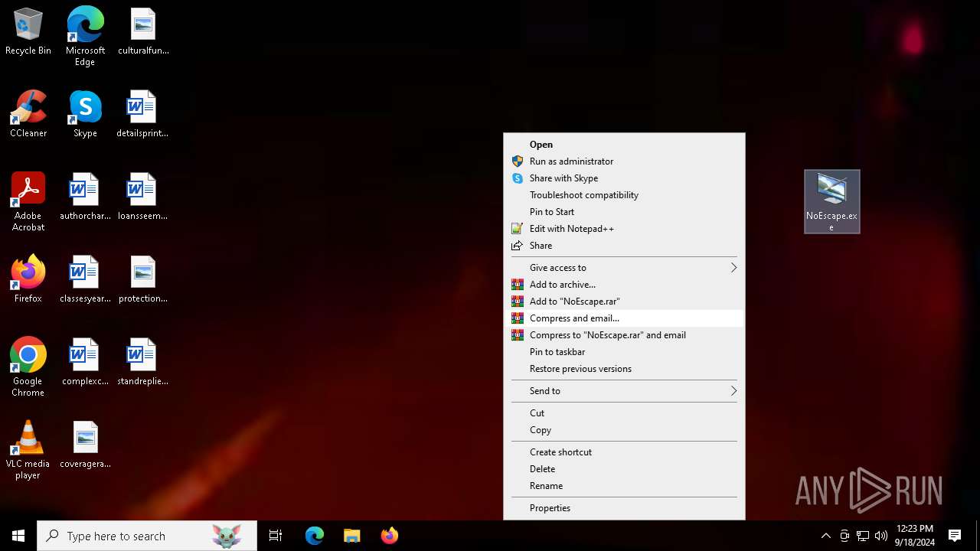Viewport: 980px width, 551px height.
Task: Expand the Send to submenu
Action: pyautogui.click(x=624, y=391)
